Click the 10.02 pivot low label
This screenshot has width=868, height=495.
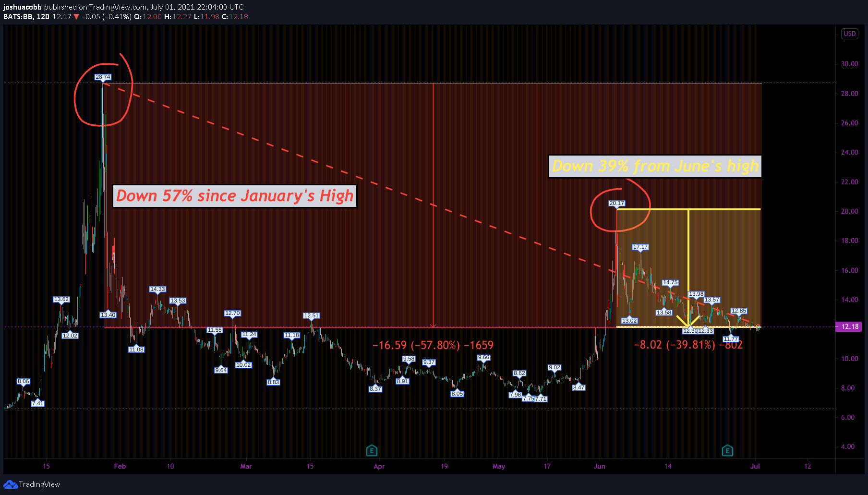tap(243, 365)
